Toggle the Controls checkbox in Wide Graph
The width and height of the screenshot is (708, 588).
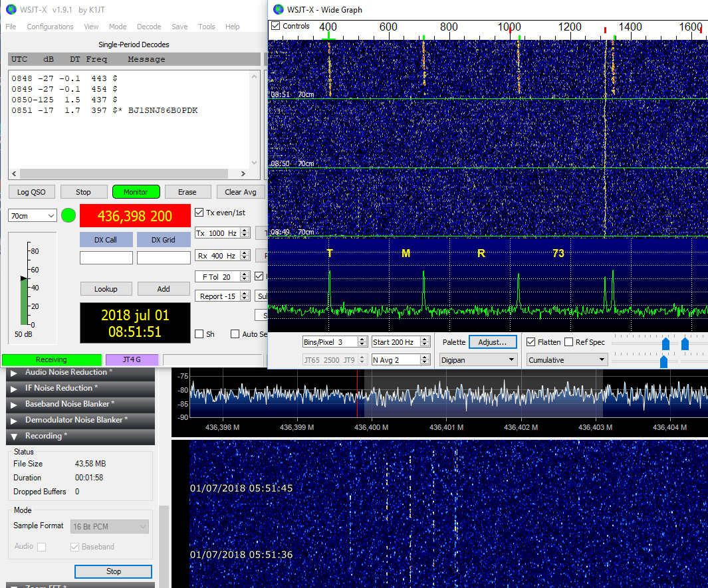click(276, 26)
